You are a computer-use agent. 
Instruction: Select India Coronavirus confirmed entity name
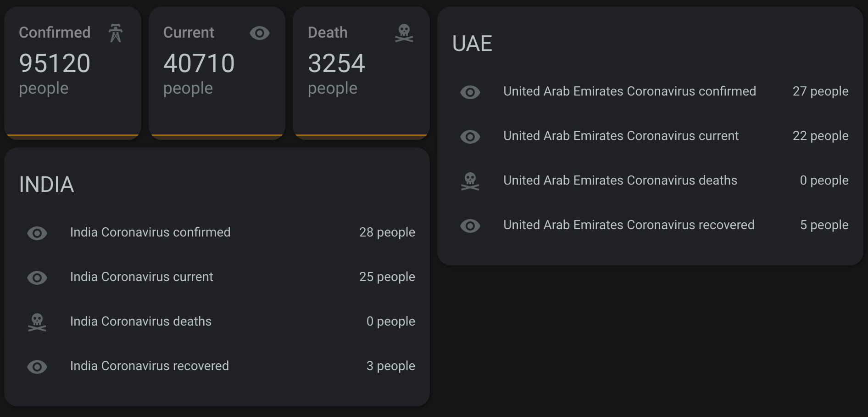150,232
